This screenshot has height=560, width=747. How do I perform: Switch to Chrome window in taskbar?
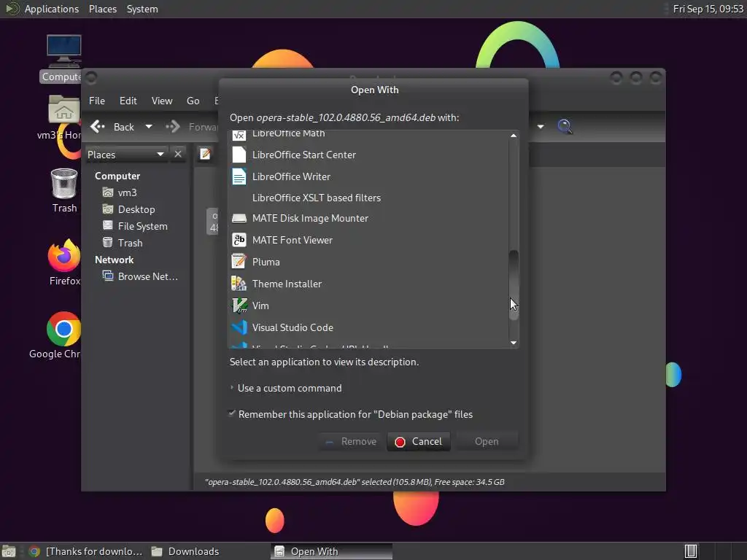click(86, 551)
